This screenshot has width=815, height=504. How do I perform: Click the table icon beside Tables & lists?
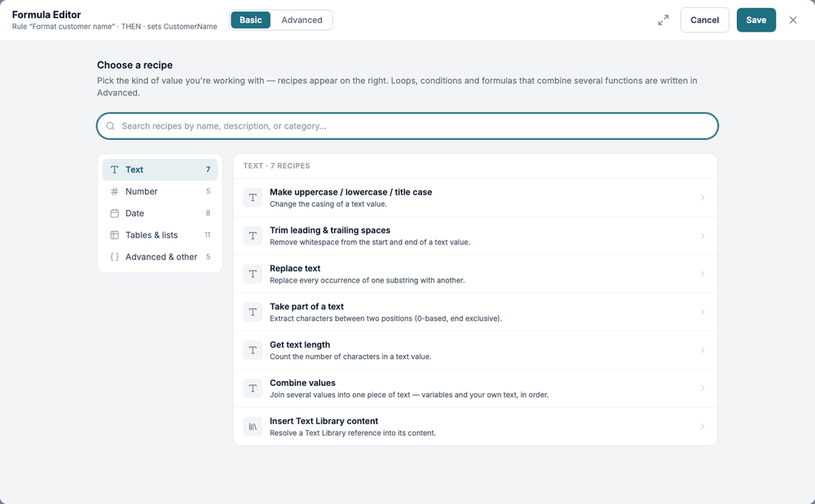click(114, 235)
